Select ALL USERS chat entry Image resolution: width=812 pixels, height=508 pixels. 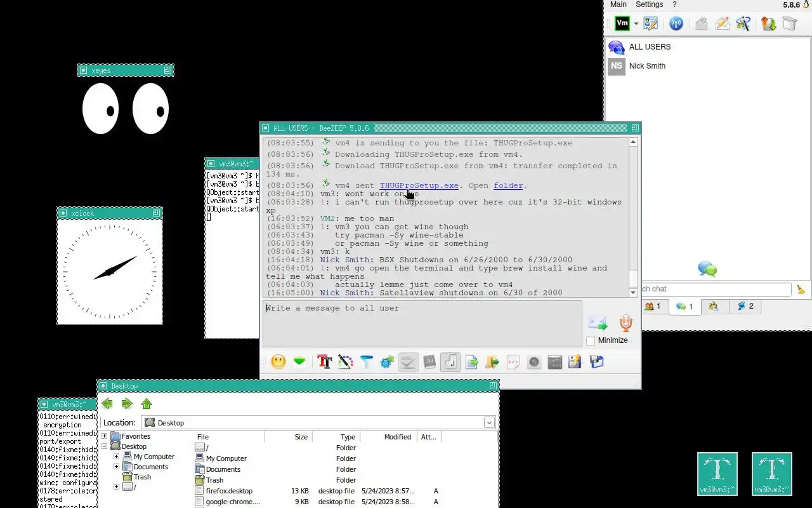pos(707,47)
